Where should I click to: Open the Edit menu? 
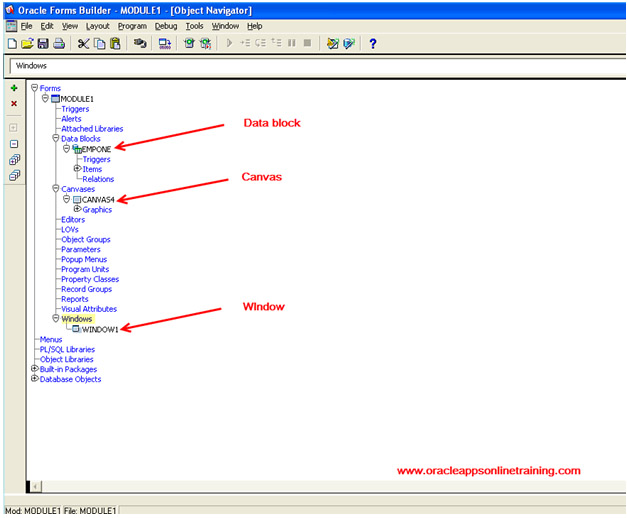(47, 26)
